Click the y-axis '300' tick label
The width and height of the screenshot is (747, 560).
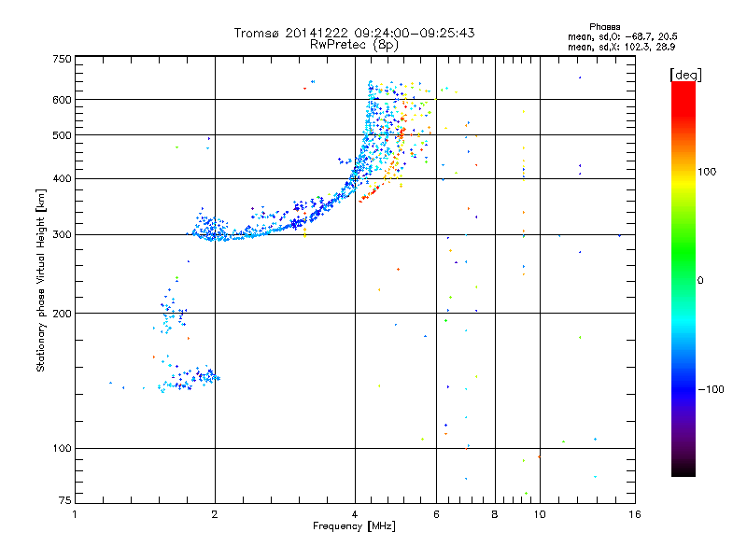[62, 235]
